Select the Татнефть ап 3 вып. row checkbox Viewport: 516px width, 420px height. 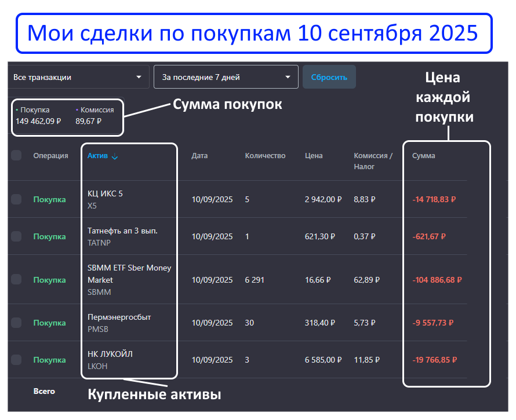[x=16, y=236]
